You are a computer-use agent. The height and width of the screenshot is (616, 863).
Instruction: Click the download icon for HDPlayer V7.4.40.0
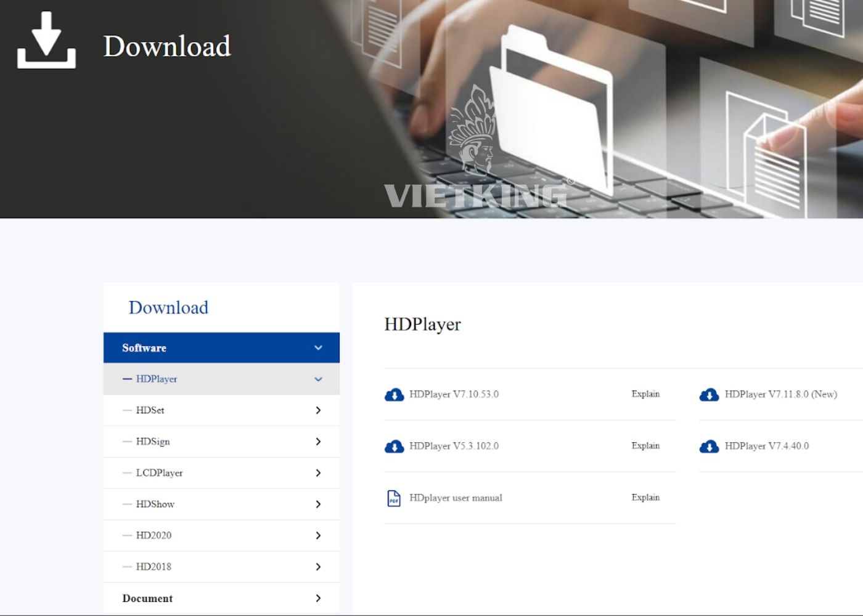(x=709, y=446)
